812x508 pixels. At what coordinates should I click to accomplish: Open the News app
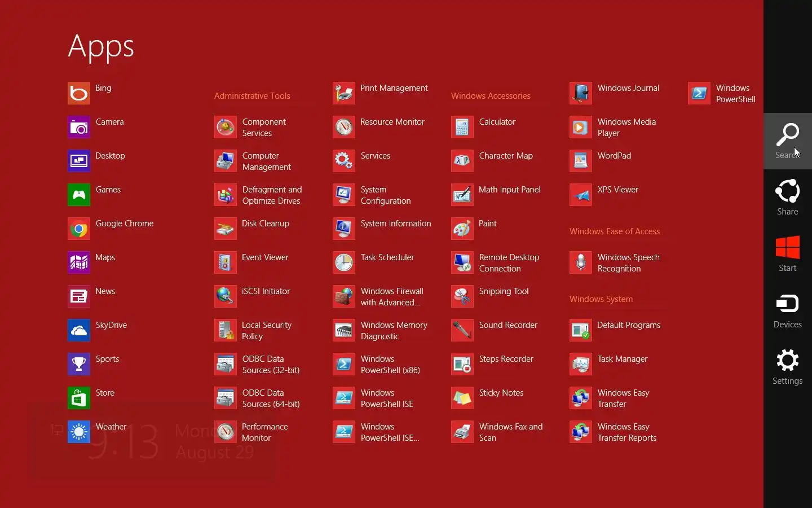pos(79,296)
